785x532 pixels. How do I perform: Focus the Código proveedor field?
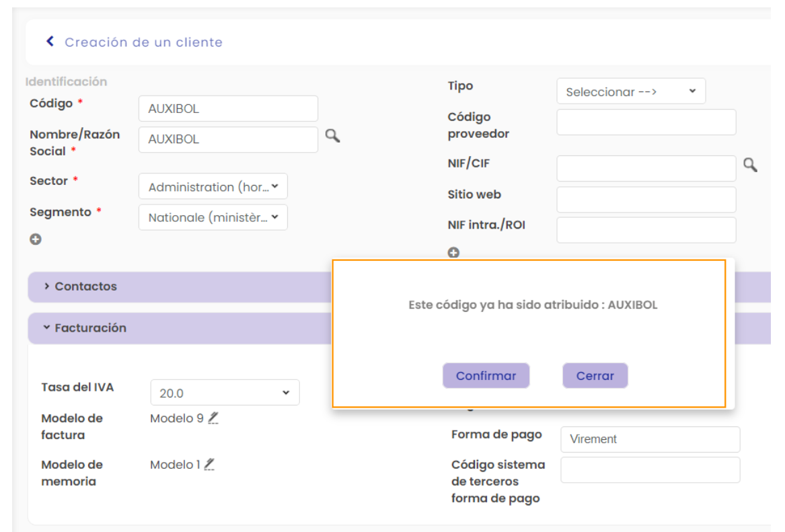coord(646,122)
